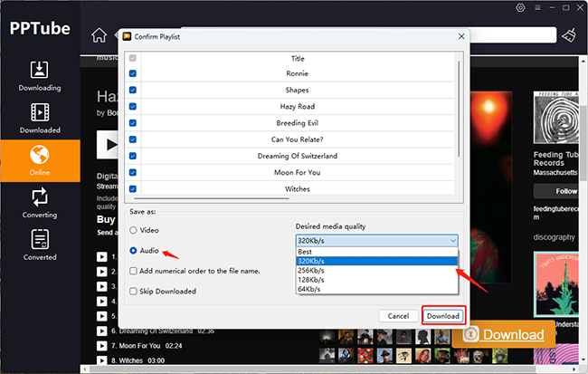The height and width of the screenshot is (374, 588).
Task: Select the Video radio option
Action: point(133,230)
